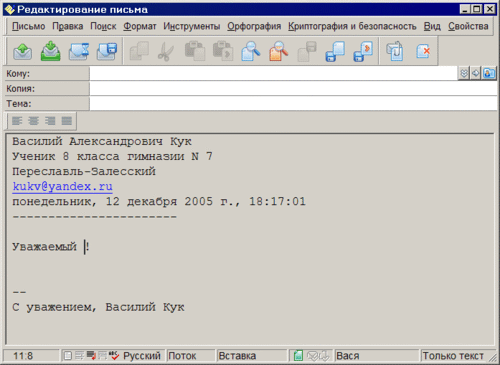Click the send message icon with green up arrow

pos(23,52)
